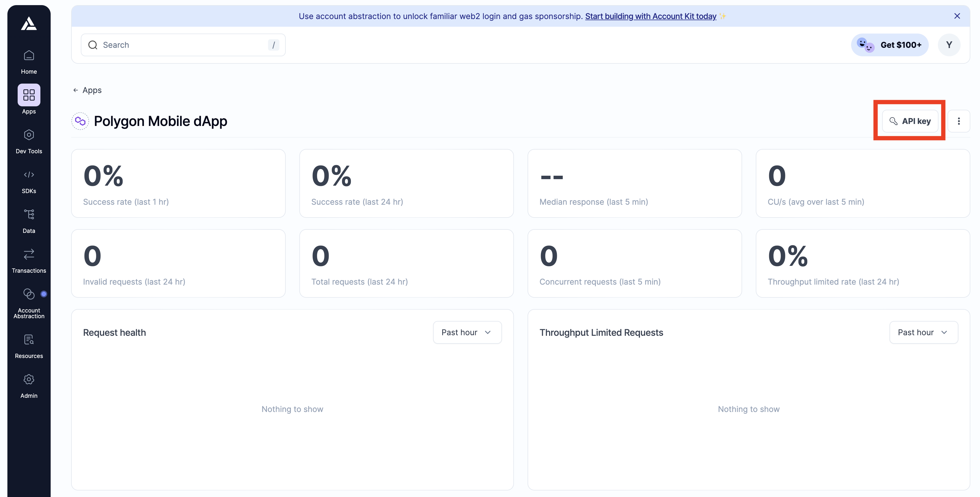Open Account Abstraction section
This screenshot has width=980, height=497.
(29, 303)
